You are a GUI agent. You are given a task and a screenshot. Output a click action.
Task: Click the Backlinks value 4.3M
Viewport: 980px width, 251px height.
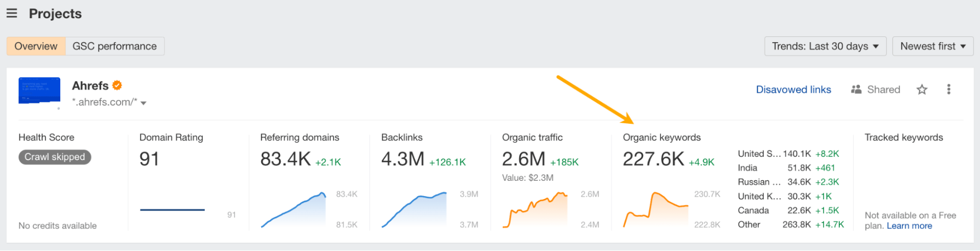[403, 159]
